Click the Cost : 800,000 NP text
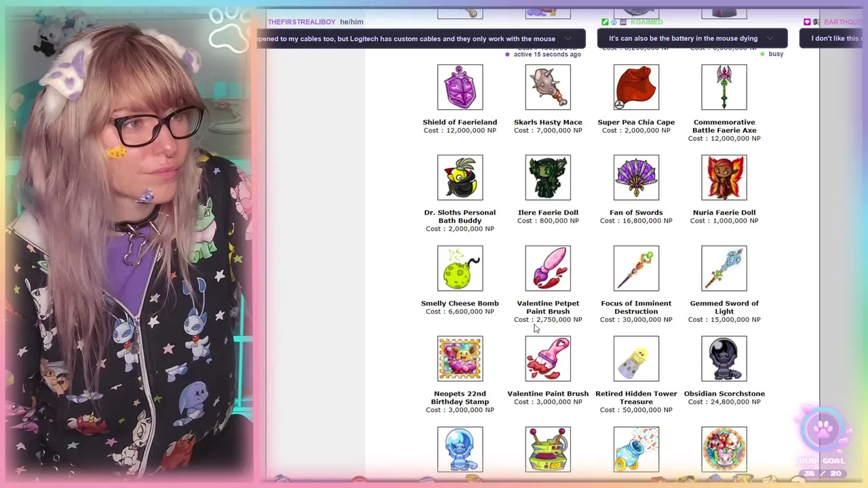This screenshot has width=868, height=488. pyautogui.click(x=548, y=220)
